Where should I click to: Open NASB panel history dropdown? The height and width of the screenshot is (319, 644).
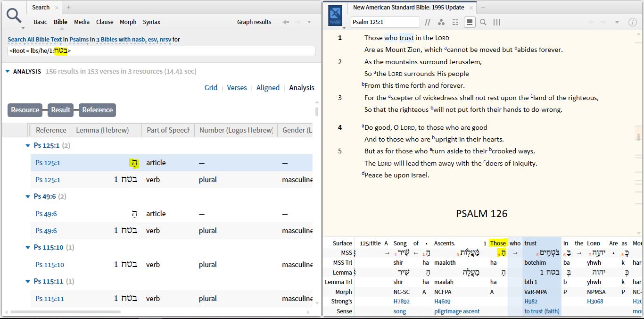click(617, 22)
